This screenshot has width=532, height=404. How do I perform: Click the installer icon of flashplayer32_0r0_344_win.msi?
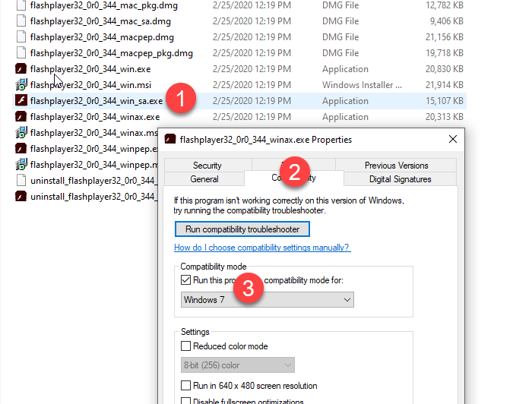pos(21,85)
